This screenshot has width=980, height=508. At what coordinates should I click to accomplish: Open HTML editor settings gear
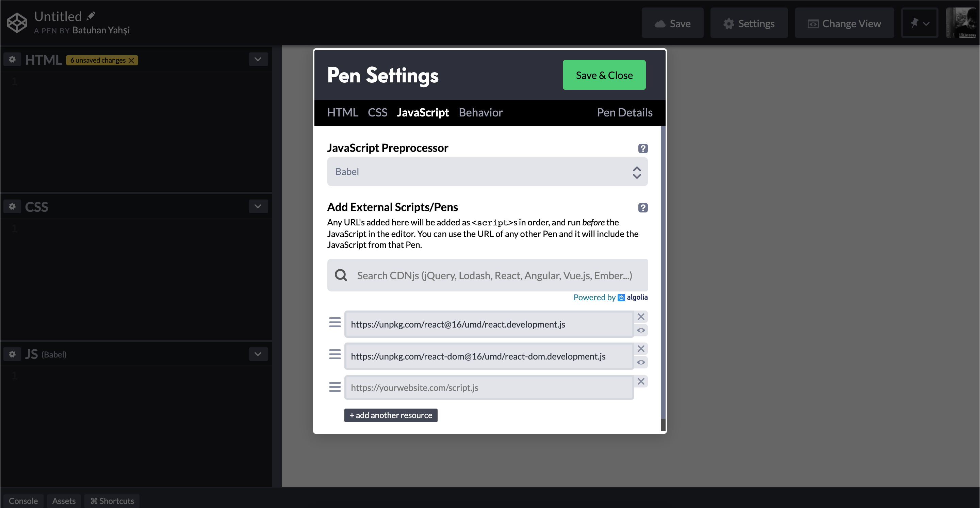click(12, 59)
